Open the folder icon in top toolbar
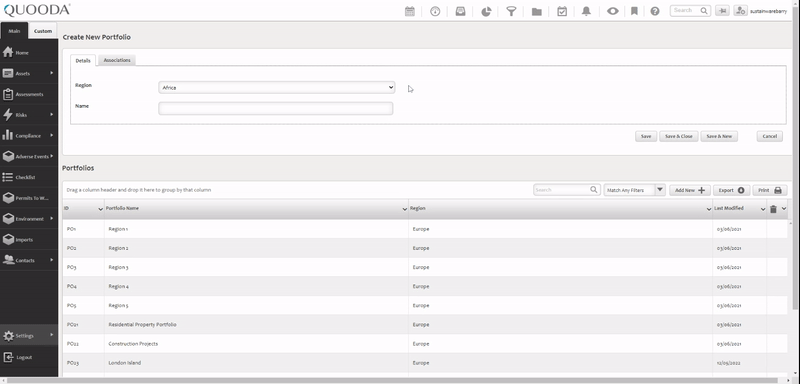 coord(537,11)
